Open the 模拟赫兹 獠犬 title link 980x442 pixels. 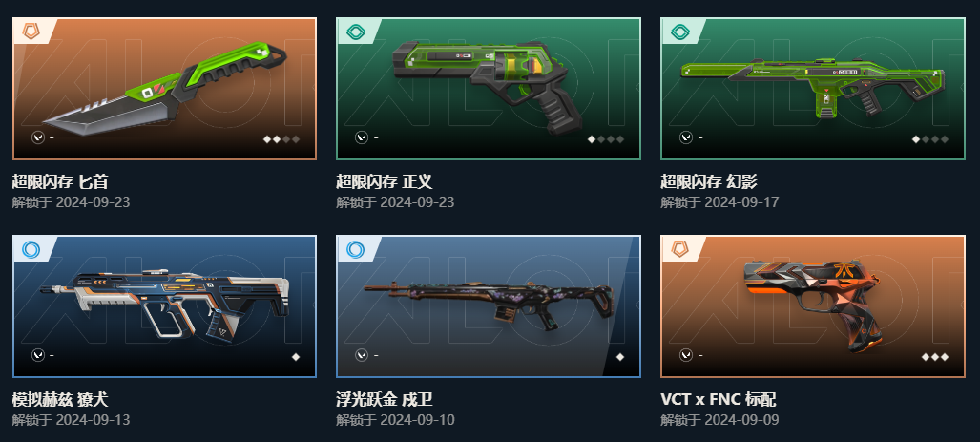(60, 399)
